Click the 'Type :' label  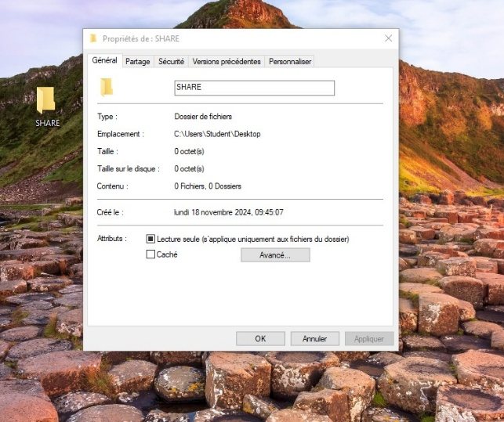107,117
